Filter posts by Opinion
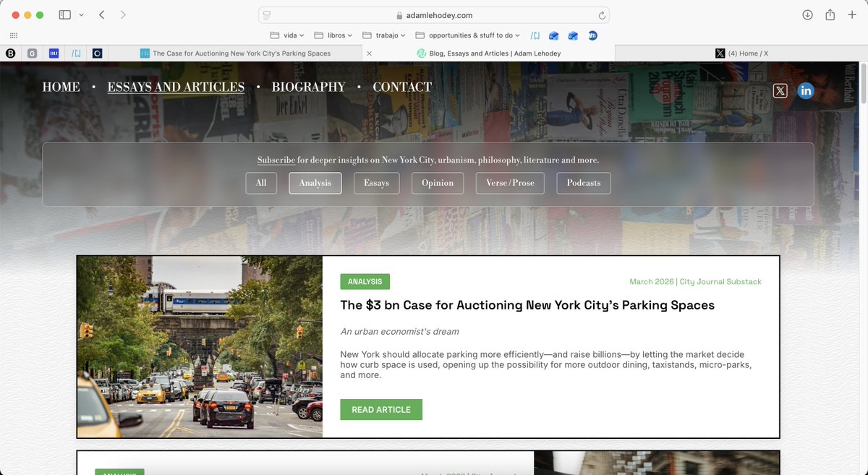868x475 pixels. [438, 183]
